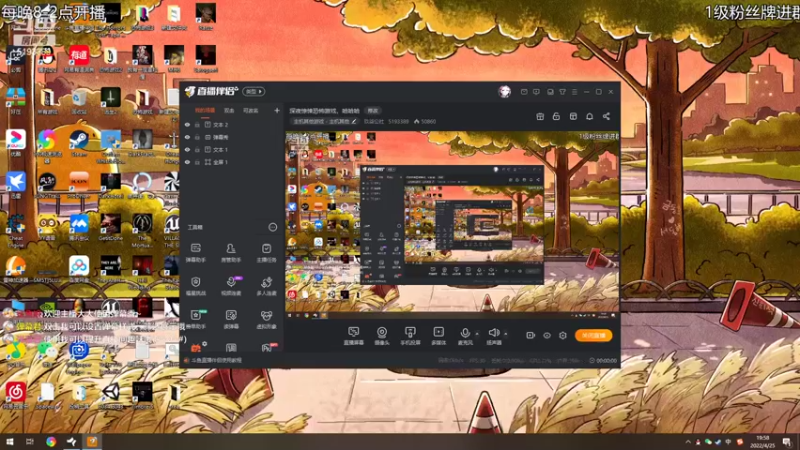Toggle visibility of 全屏 1 source
Screen dimensions: 800x450
click(x=187, y=162)
